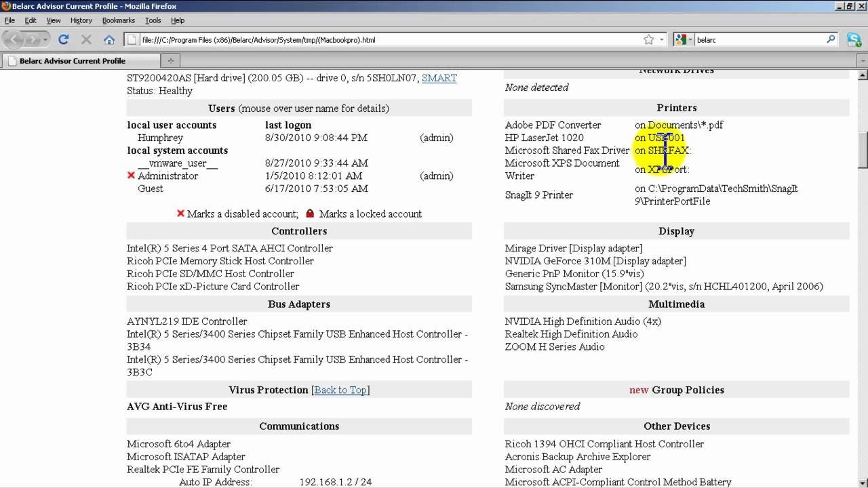Expand the back button recent history dropdown
This screenshot has height=488, width=868.
(45, 39)
